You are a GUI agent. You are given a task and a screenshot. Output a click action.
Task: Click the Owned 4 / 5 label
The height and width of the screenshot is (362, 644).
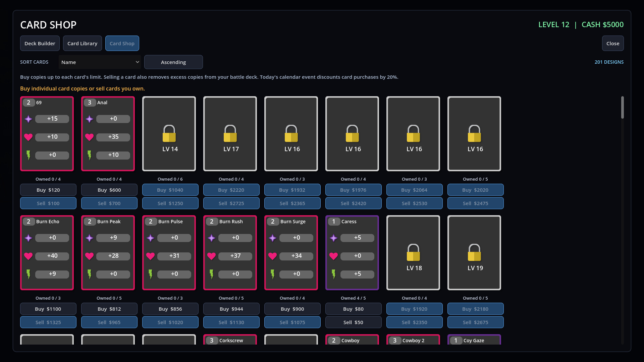coord(353,298)
